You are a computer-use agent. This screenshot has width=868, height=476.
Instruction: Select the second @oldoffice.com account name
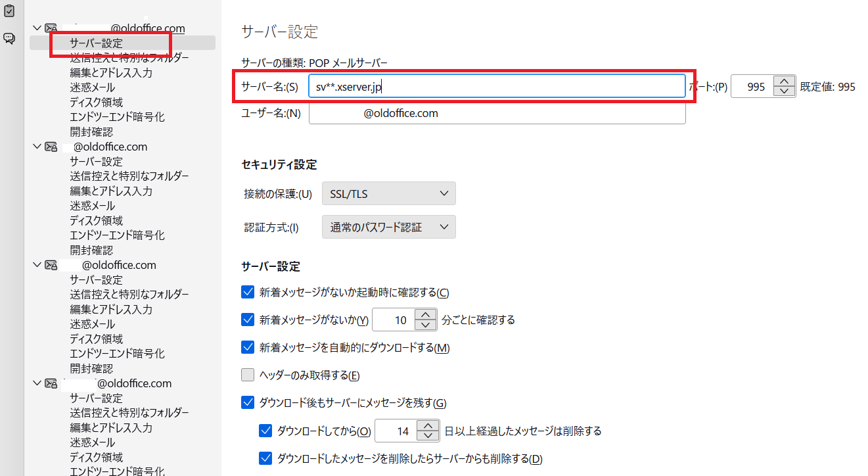pos(110,147)
